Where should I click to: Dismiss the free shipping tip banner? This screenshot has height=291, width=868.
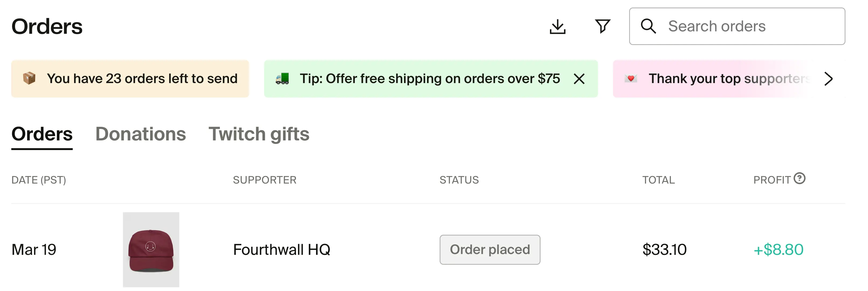point(579,79)
